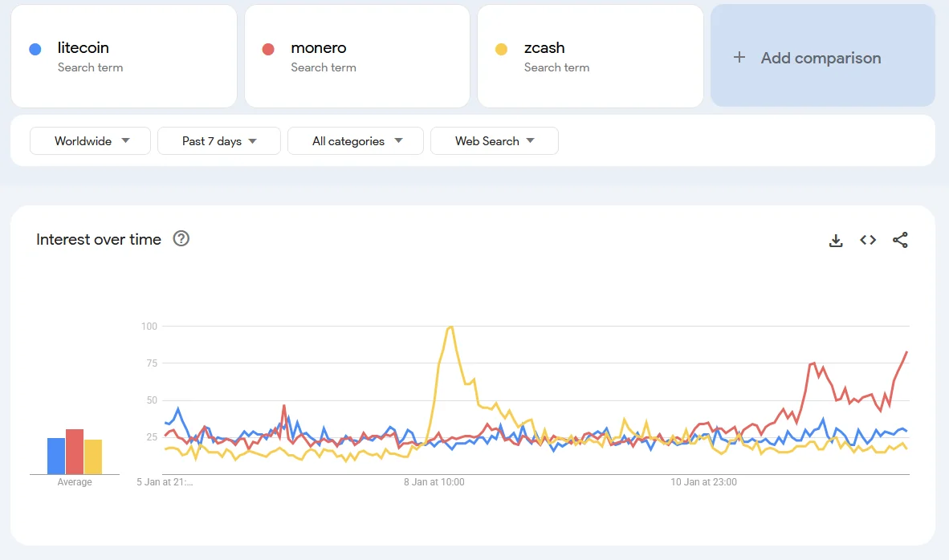
Task: Select the monero search term card
Action: pyautogui.click(x=356, y=56)
